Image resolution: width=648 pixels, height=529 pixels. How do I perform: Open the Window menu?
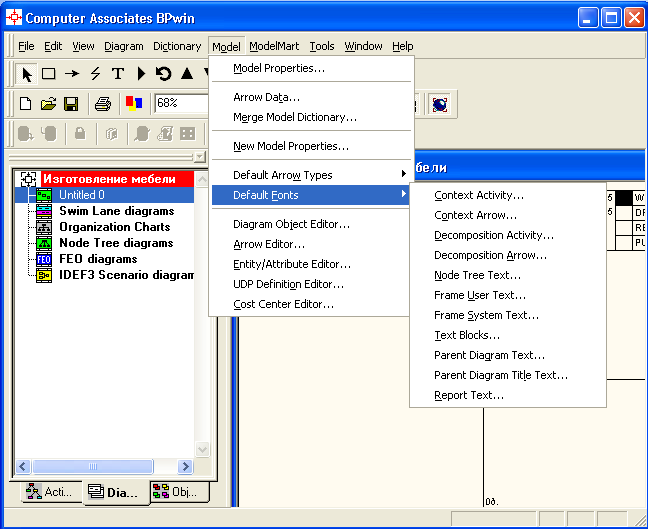[x=363, y=46]
